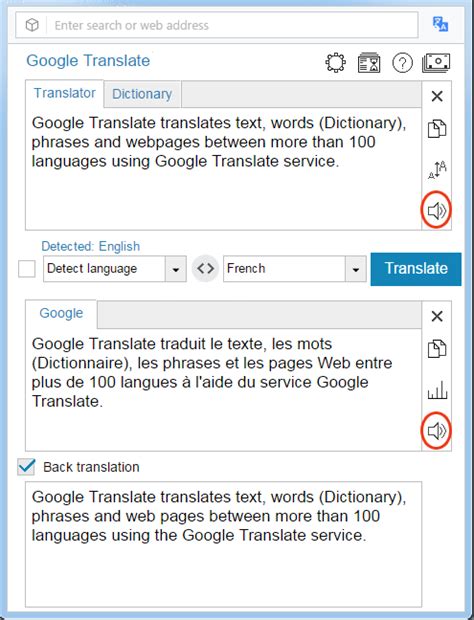Expand the Detect language dropdown

pos(176,269)
